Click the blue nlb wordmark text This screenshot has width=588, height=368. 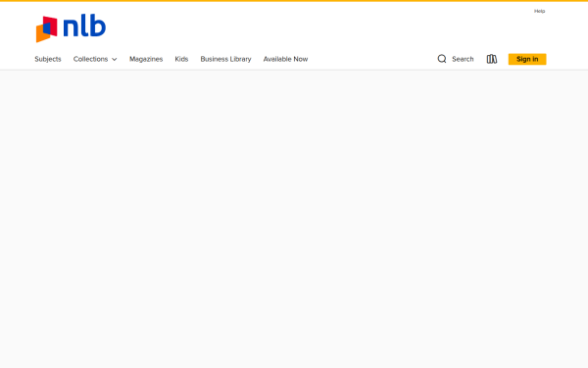(84, 26)
